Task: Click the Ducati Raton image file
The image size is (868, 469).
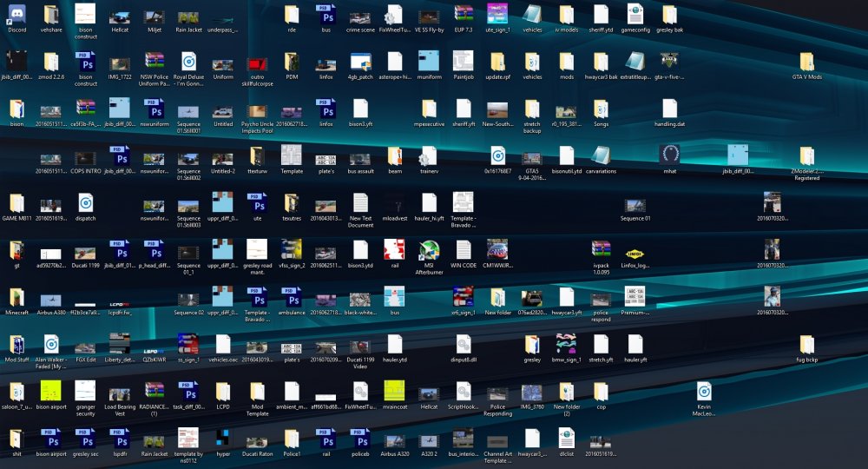Action: (x=257, y=439)
